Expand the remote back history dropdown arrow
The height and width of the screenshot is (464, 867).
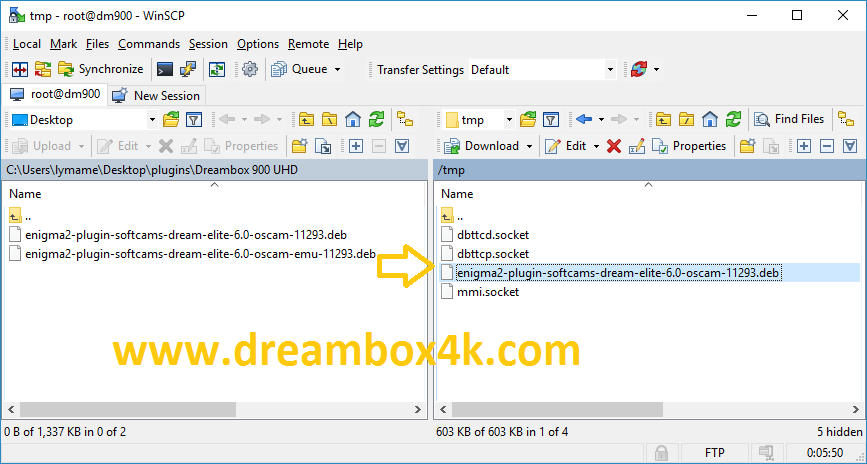click(x=601, y=119)
